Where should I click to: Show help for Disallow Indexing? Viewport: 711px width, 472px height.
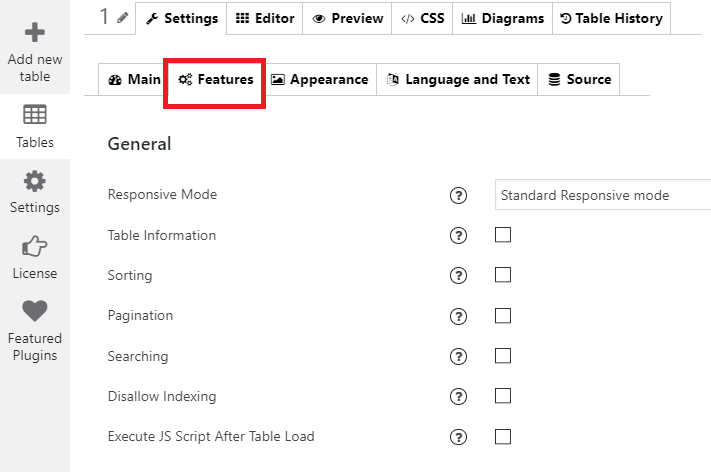tap(458, 396)
